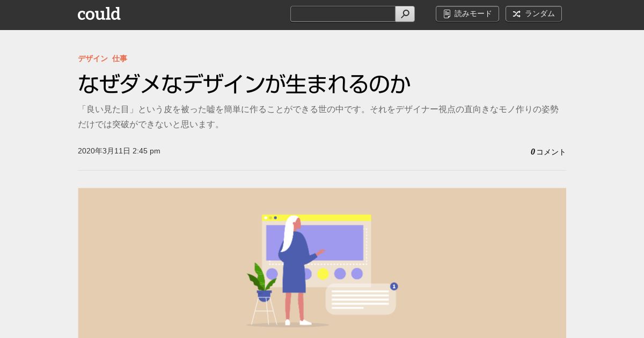This screenshot has height=338, width=644.
Task: Submit search with the magnifier icon
Action: tap(405, 14)
